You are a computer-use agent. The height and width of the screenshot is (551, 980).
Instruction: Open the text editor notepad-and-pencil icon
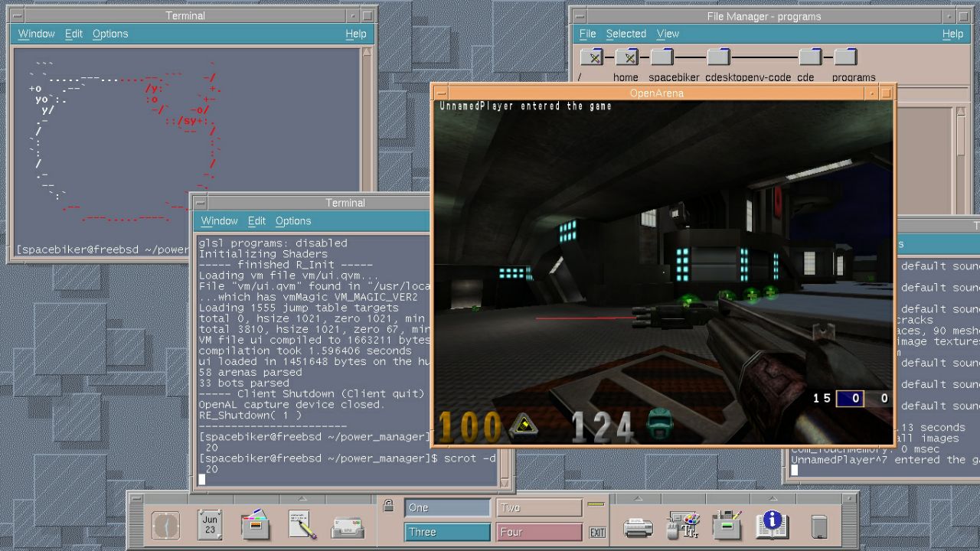click(x=302, y=526)
